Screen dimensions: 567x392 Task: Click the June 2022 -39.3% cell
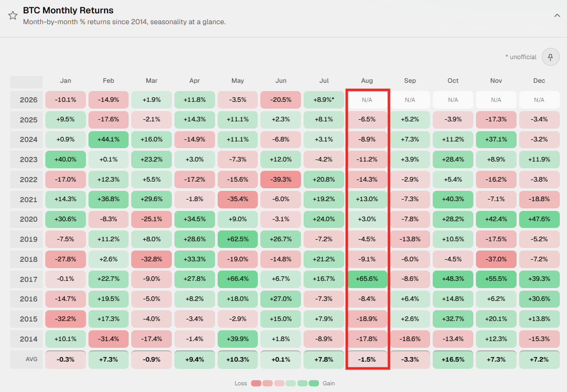tap(280, 180)
